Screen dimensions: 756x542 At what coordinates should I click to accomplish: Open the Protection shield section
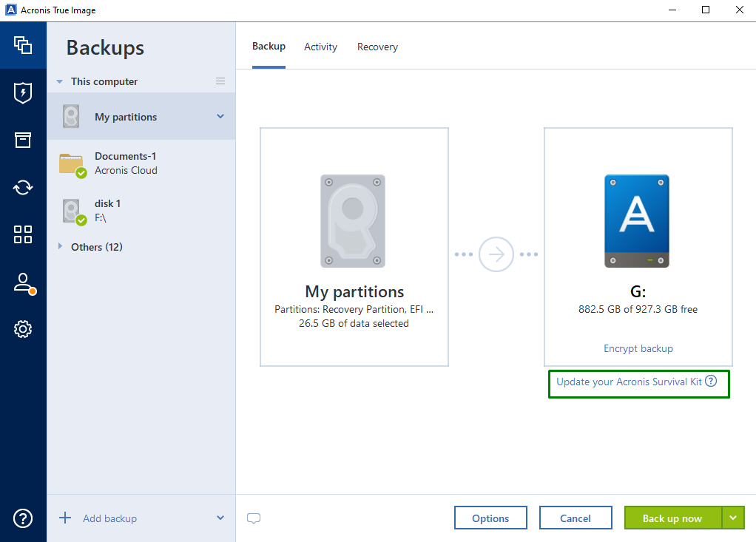point(23,92)
